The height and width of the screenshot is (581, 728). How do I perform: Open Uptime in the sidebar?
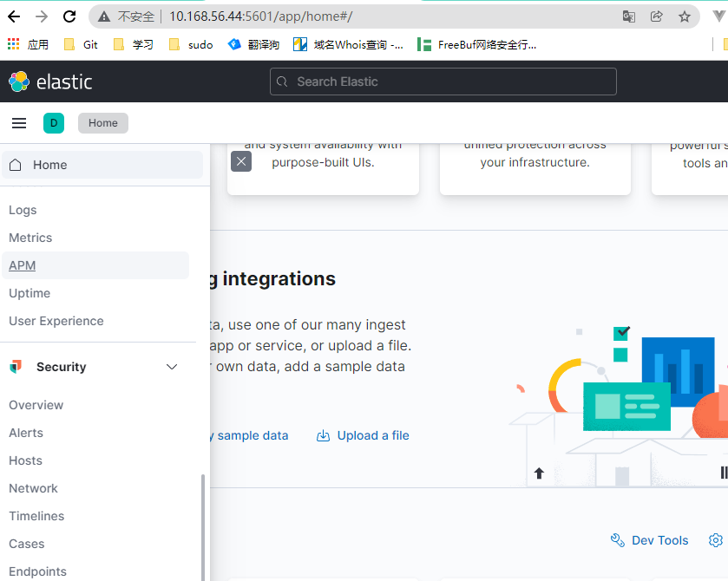(30, 293)
